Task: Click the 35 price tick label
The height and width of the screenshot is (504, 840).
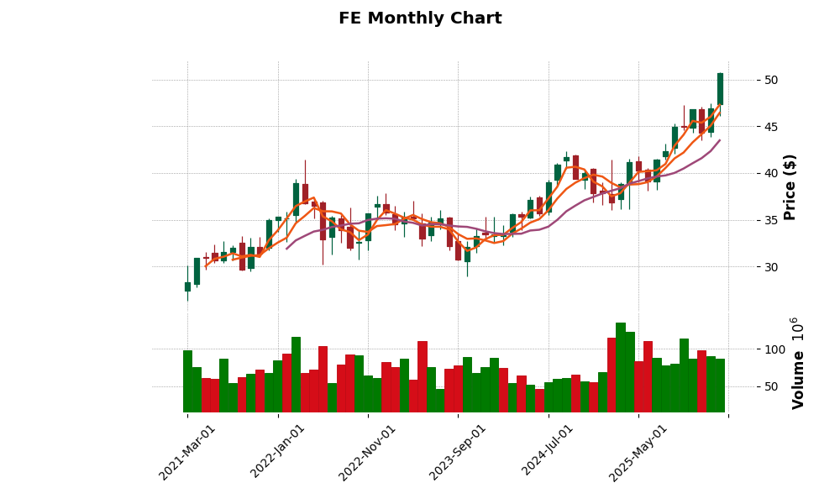Action: (771, 220)
